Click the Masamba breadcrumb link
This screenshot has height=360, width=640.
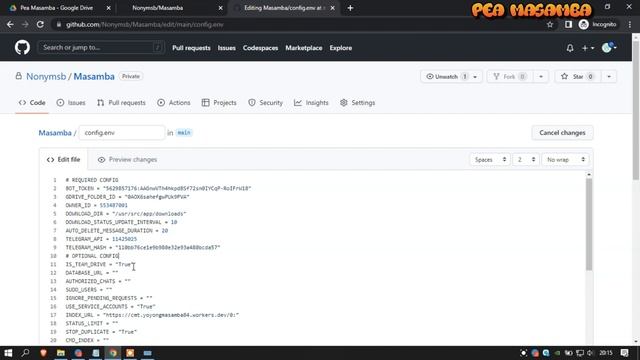pos(55,133)
